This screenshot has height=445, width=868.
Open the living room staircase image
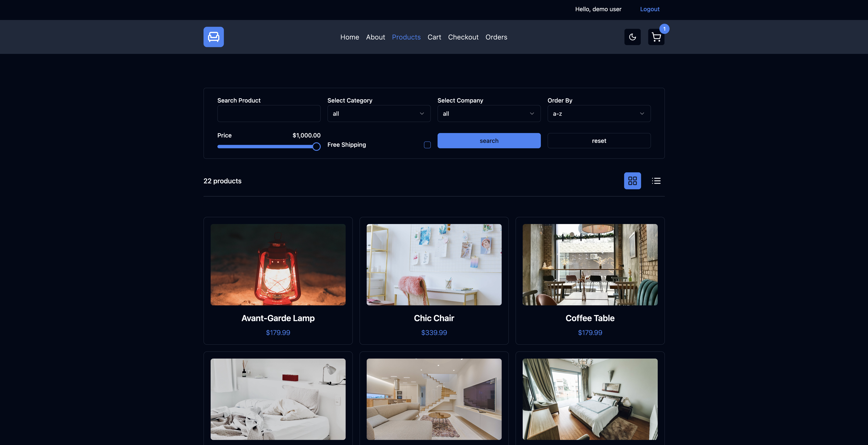tap(434, 399)
